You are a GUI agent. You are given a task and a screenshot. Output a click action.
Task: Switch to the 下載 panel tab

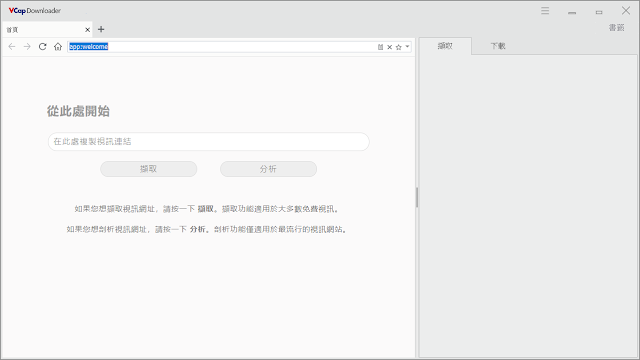click(x=498, y=46)
